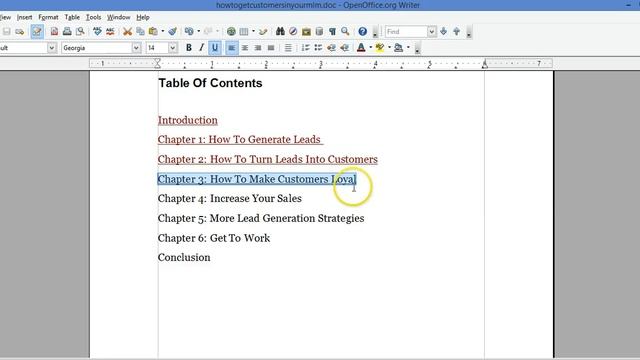
Task: Apply Font Color
Action: tap(361, 48)
